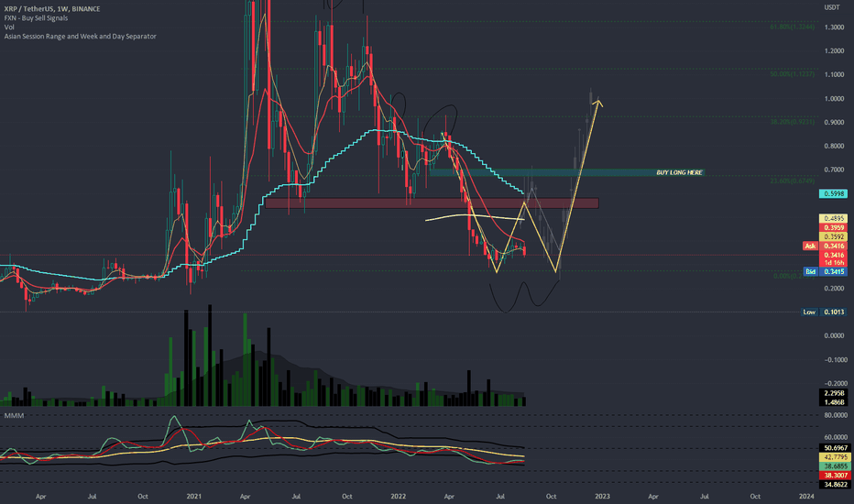Click the 0.7000 price axis label
Screen dimensions: 854x504
pos(834,170)
